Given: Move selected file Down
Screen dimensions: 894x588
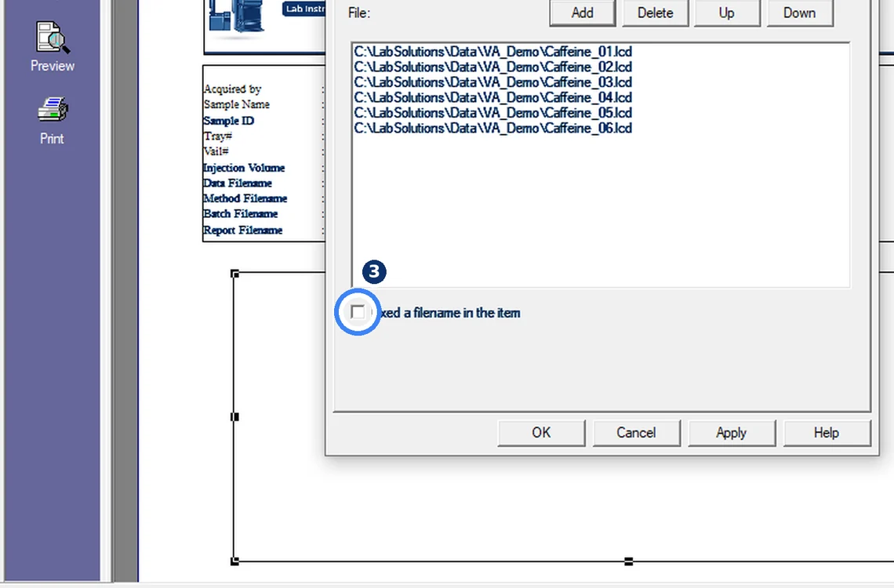Looking at the screenshot, I should click(x=799, y=13).
